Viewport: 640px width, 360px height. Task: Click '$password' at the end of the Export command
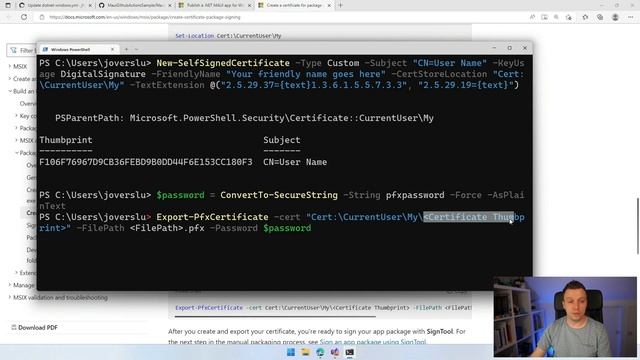point(287,228)
